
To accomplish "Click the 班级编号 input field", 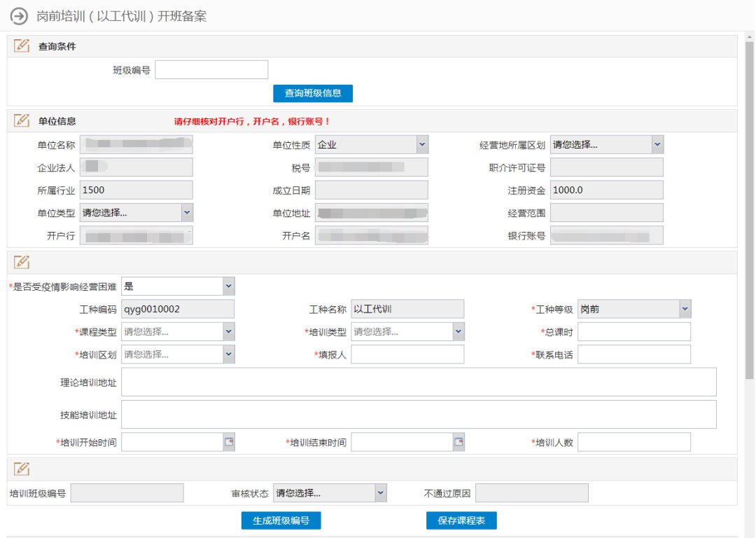I will coord(211,70).
